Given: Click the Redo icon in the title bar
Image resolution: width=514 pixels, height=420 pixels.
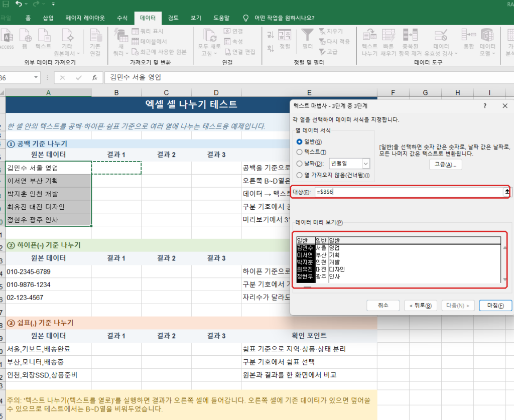Looking at the screenshot, I should click(x=36, y=4).
